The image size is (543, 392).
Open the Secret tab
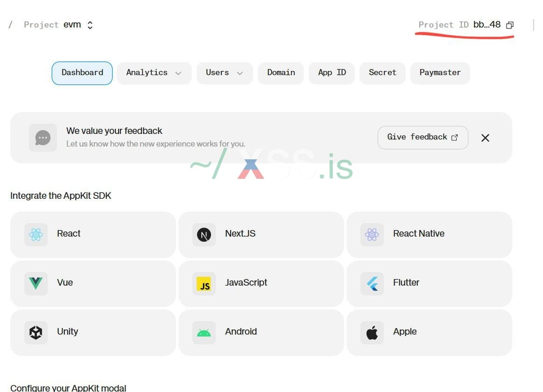pos(382,73)
